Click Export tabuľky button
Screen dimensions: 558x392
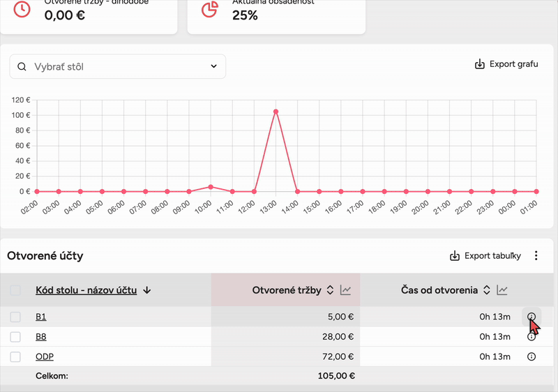click(485, 256)
